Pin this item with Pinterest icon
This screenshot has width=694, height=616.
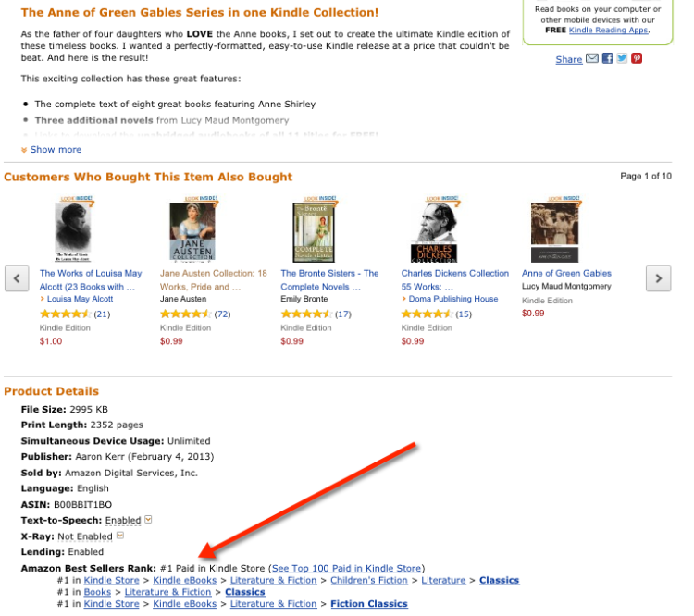(637, 59)
